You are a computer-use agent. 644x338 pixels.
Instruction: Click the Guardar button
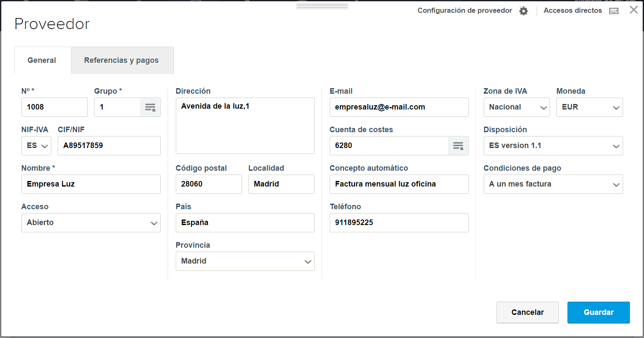pyautogui.click(x=599, y=312)
